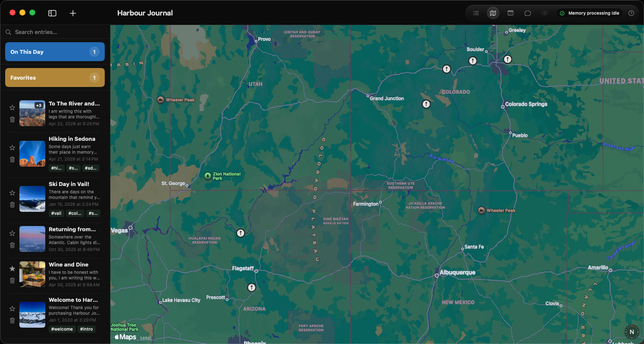Click the Colorado Springs map label
This screenshot has width=644, height=344.
click(x=526, y=104)
